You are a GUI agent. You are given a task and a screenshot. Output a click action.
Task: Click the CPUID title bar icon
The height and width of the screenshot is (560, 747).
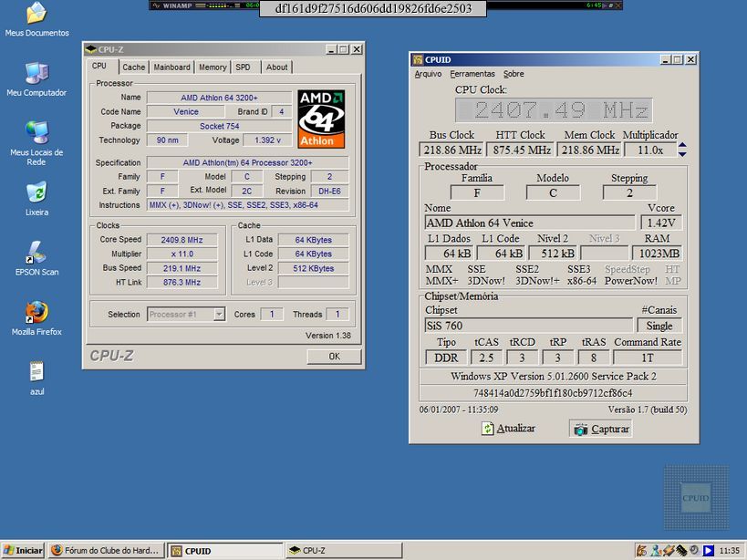(418, 59)
